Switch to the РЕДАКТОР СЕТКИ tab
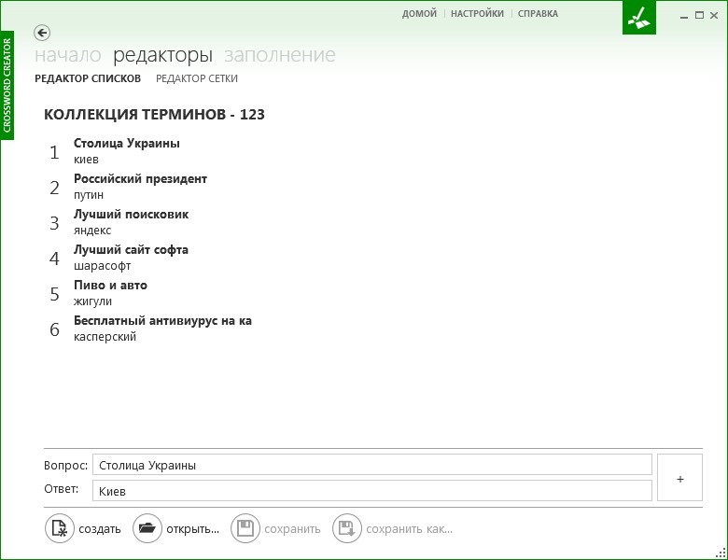Screen dimensions: 728x560 tap(197, 78)
